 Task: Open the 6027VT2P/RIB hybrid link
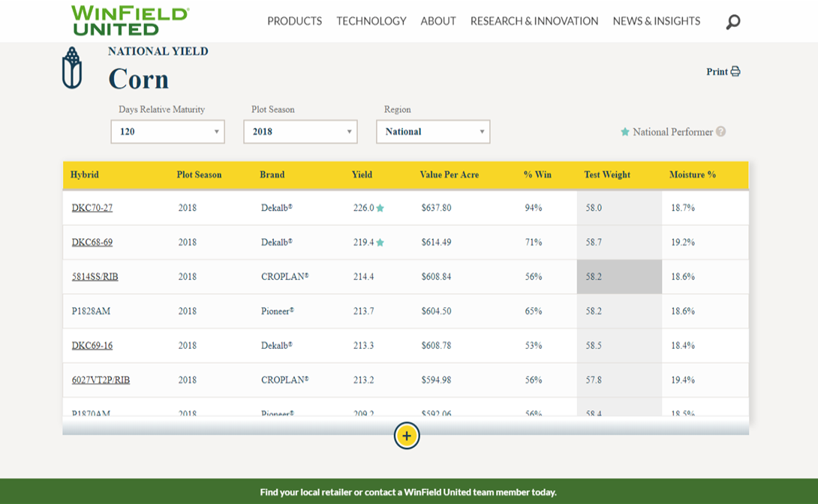tap(101, 379)
